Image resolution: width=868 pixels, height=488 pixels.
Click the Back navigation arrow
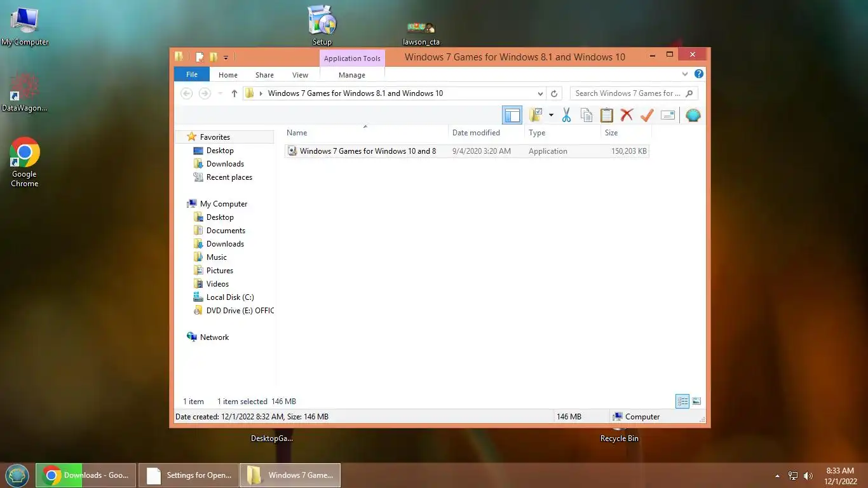pos(186,93)
